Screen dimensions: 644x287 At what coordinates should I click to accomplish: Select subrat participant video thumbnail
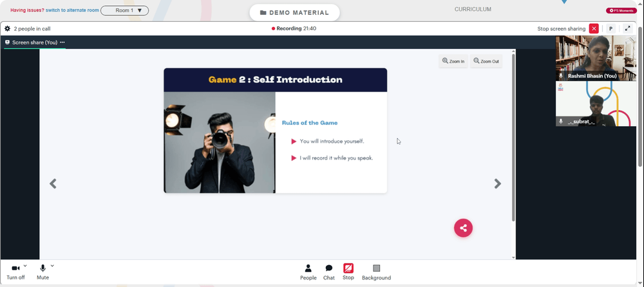tap(596, 104)
